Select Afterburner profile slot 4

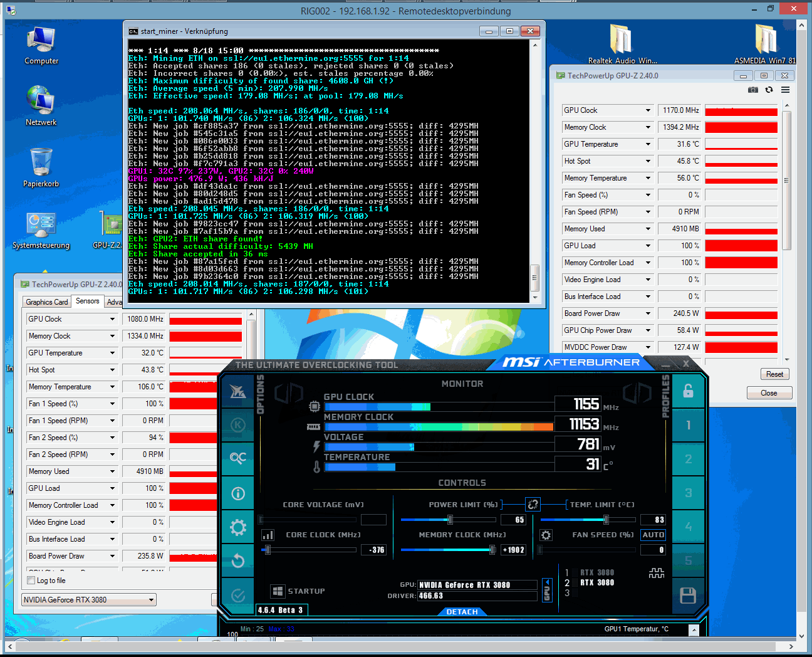point(688,527)
